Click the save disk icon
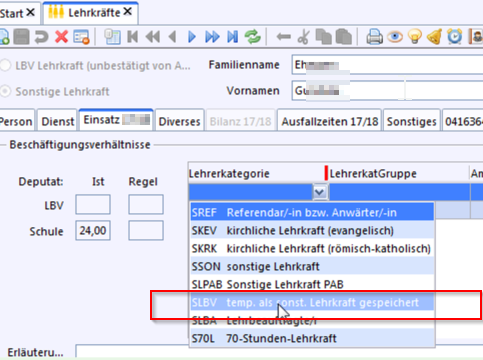483x360 pixels. [21, 37]
